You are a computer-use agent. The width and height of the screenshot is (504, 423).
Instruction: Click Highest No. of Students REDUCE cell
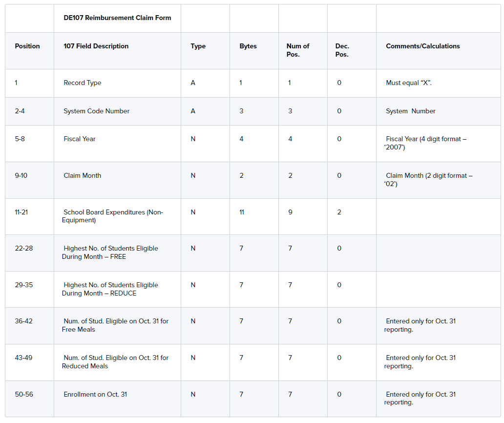[110, 289]
